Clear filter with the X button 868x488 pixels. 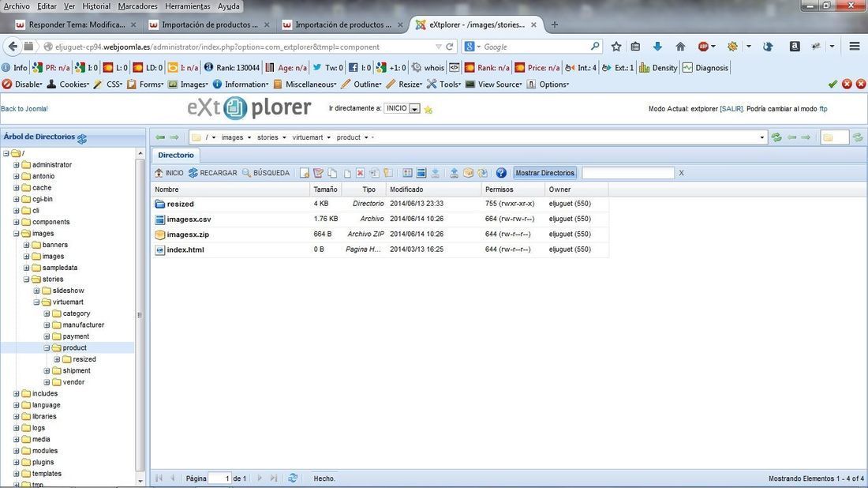[x=682, y=173]
